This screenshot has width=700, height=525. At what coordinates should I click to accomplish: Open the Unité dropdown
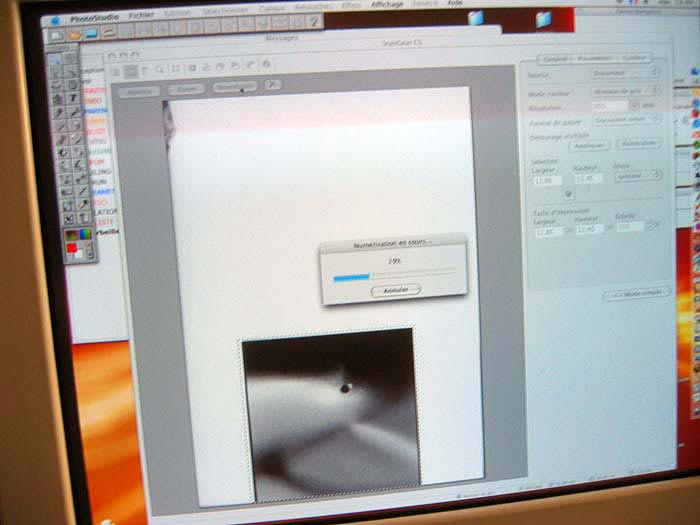[x=637, y=175]
